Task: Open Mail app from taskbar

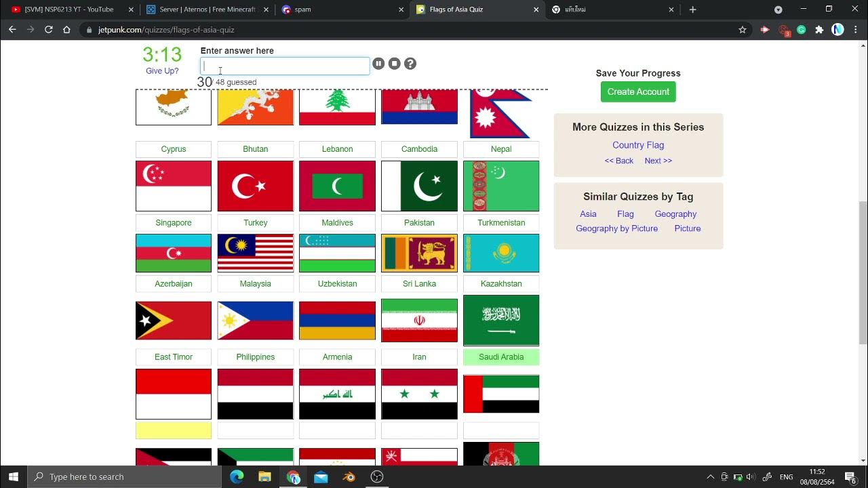Action: pos(321,476)
